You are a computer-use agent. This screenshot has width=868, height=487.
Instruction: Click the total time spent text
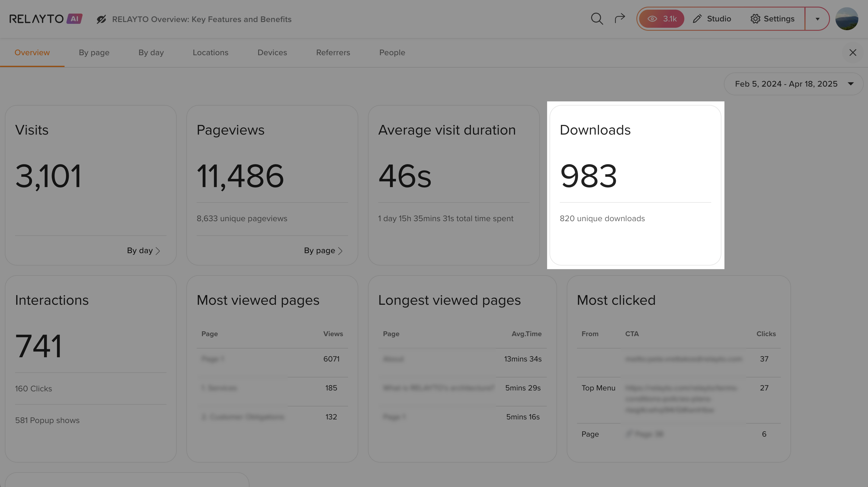pos(446,218)
